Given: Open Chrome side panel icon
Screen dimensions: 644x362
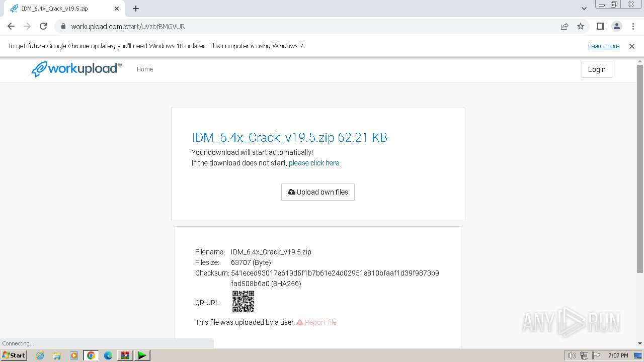Looking at the screenshot, I should coord(600,26).
